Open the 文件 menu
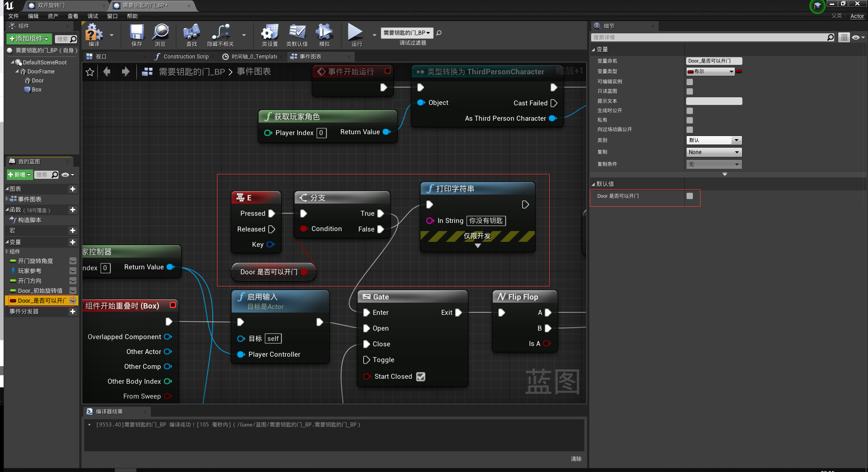 coord(14,16)
